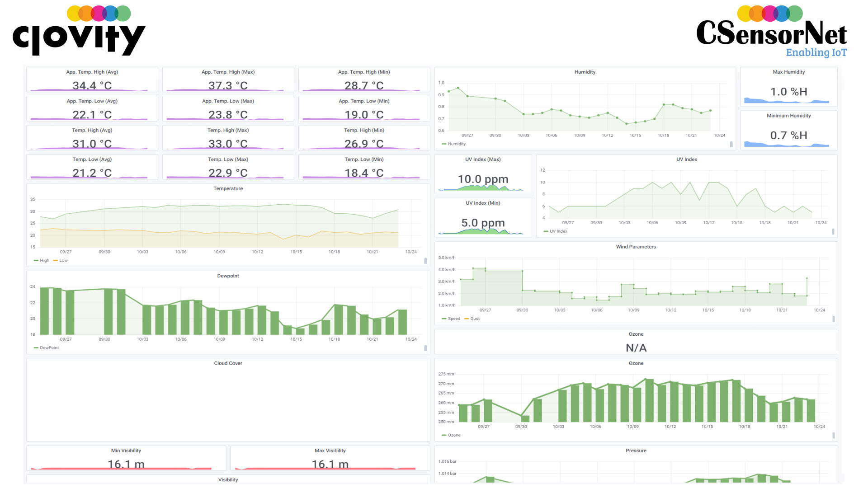The width and height of the screenshot is (868, 488).
Task: Click the UV Index legend scrollbar handle
Action: 833,231
